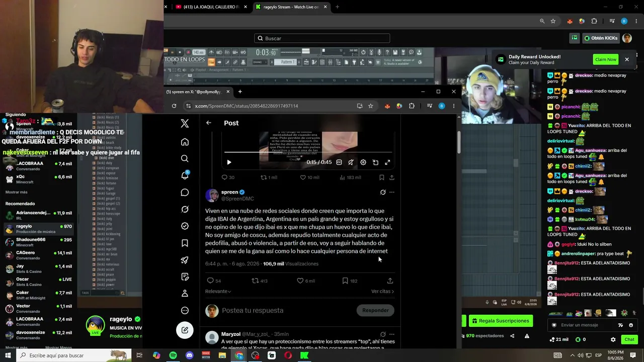644x362 pixels.
Task: Repost spreen's post with 413 reposts
Action: click(x=260, y=281)
